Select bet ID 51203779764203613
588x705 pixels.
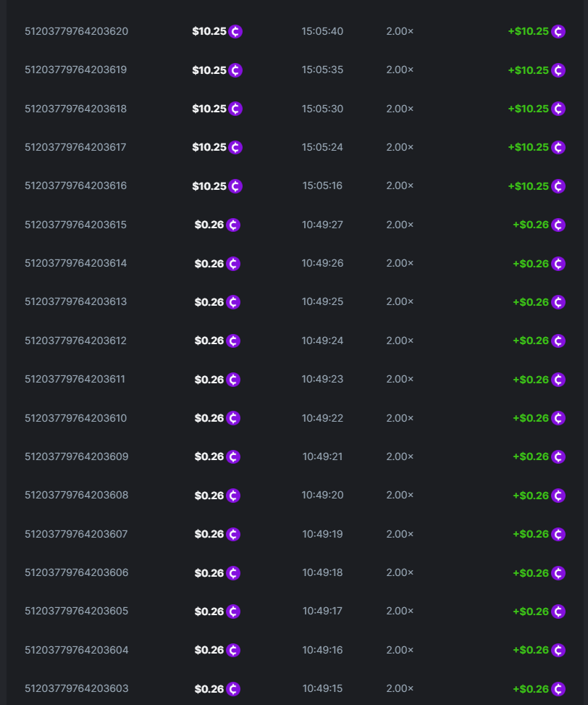click(75, 301)
